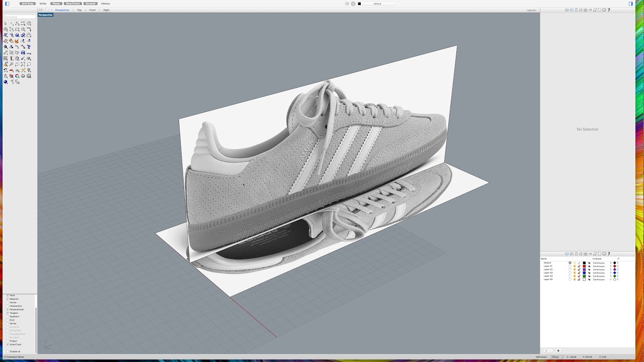
Task: Toggle the History button
Action: point(105,4)
